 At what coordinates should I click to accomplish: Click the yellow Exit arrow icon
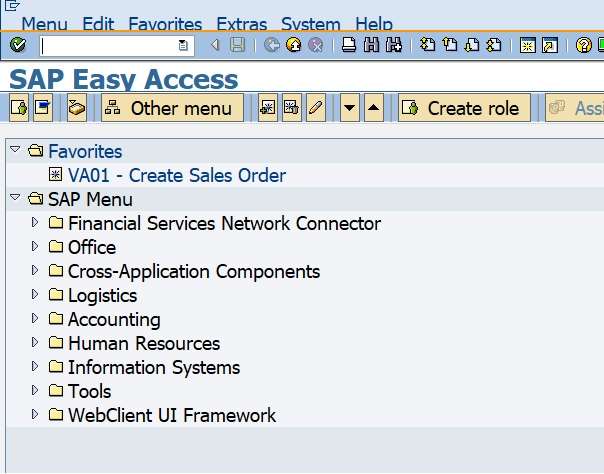point(293,45)
